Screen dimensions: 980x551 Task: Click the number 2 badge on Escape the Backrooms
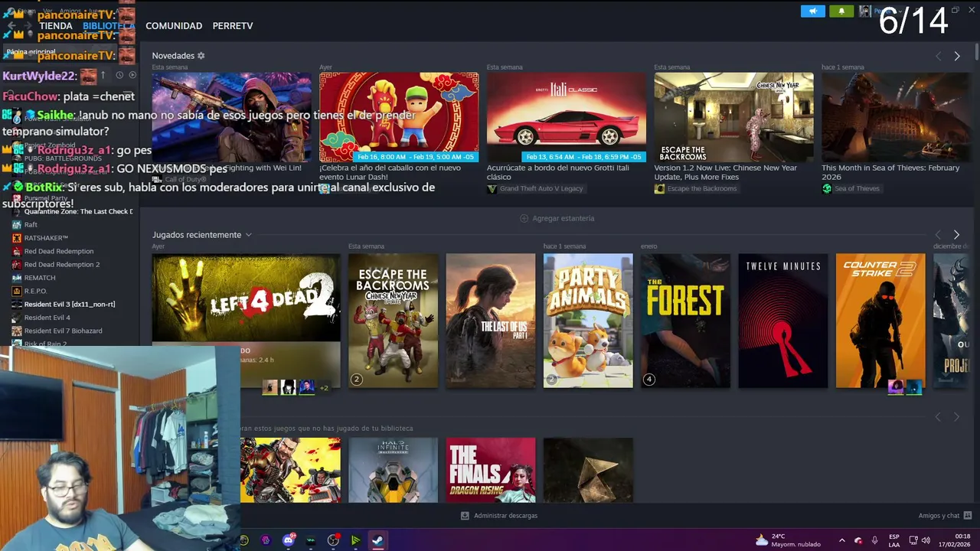coord(356,380)
